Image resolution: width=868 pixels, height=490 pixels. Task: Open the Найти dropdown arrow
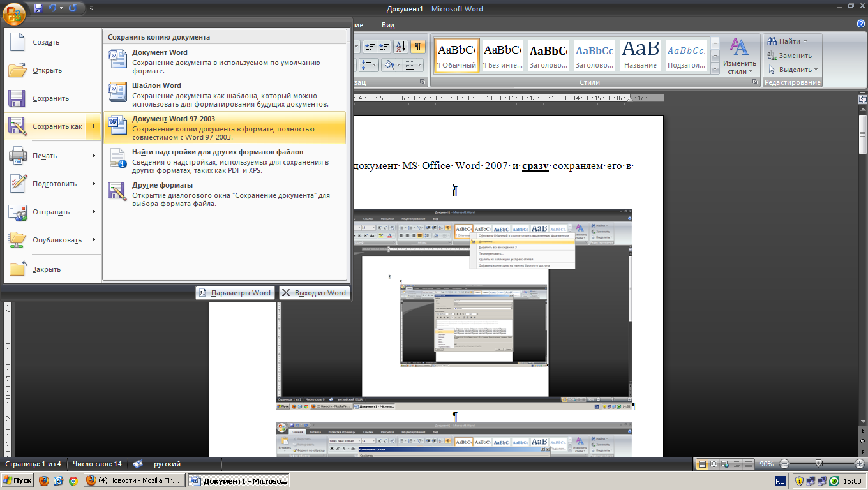805,41
